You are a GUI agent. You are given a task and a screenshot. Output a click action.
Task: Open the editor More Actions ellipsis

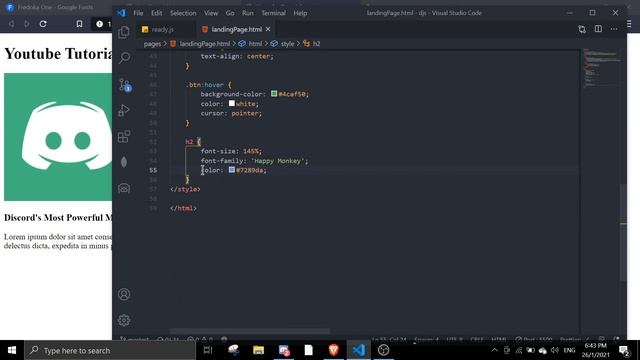[x=614, y=29]
